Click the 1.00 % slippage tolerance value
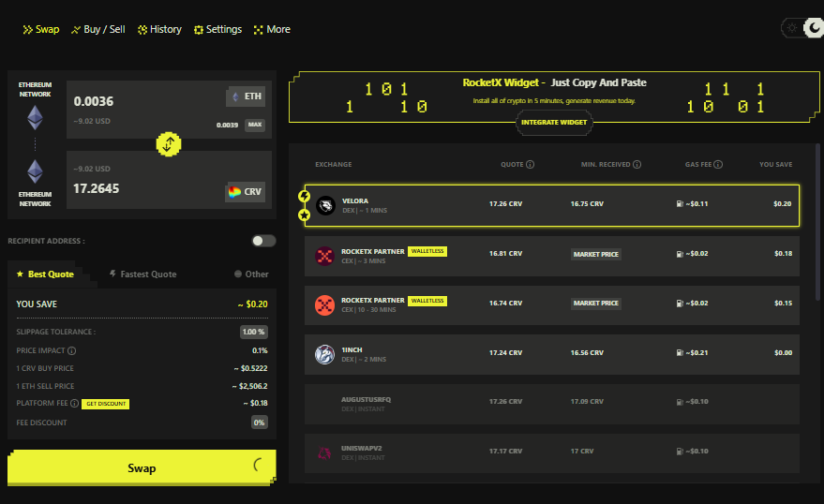824x504 pixels. (x=254, y=332)
